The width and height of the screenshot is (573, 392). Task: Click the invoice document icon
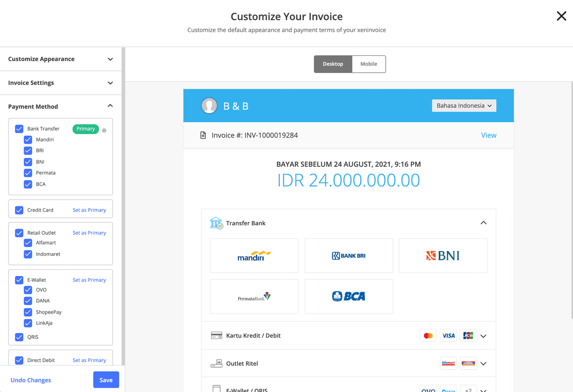pos(203,135)
